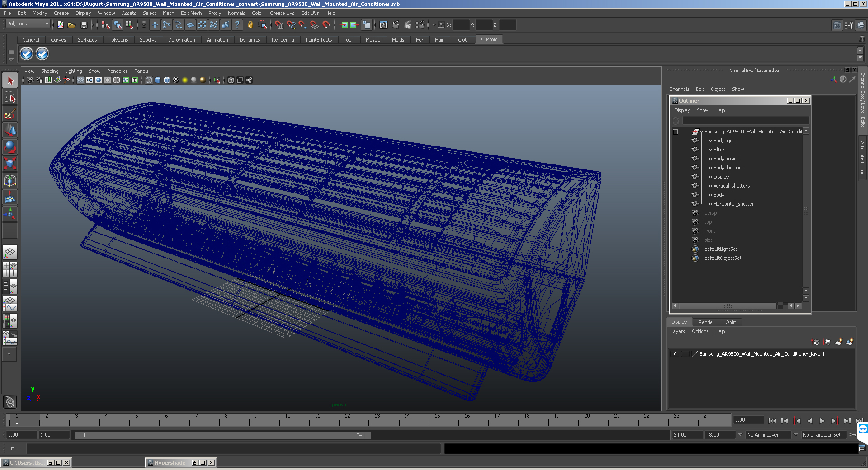868x470 pixels.
Task: Toggle the wireframe on shaded viewport icon
Action: coord(167,80)
